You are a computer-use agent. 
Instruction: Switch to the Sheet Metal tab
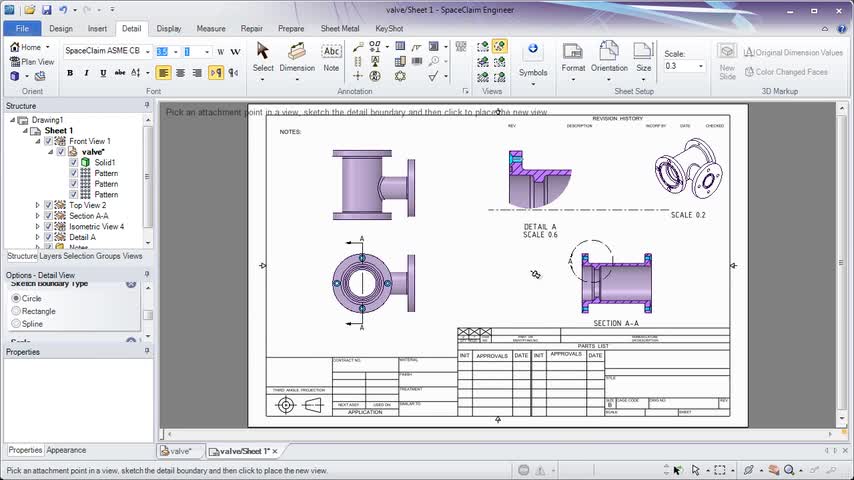point(339,28)
